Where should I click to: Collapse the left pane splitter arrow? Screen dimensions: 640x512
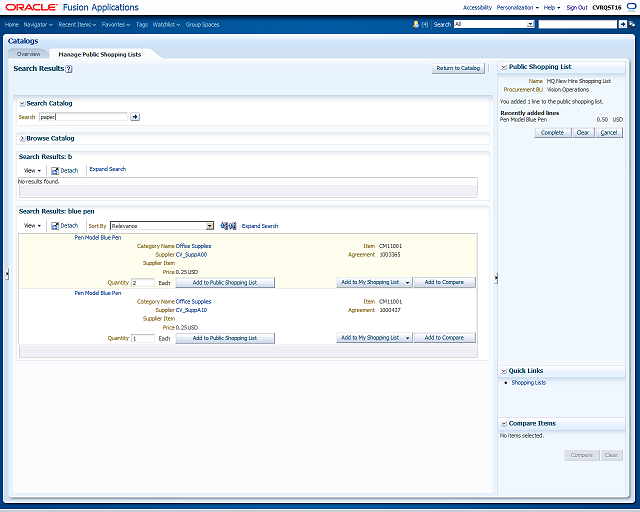coord(7,274)
